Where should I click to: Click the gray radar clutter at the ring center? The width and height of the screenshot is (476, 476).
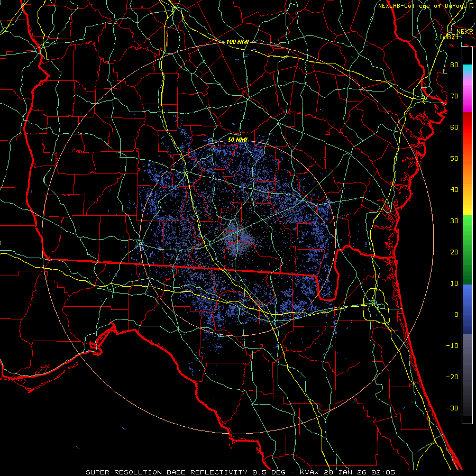coord(239,239)
